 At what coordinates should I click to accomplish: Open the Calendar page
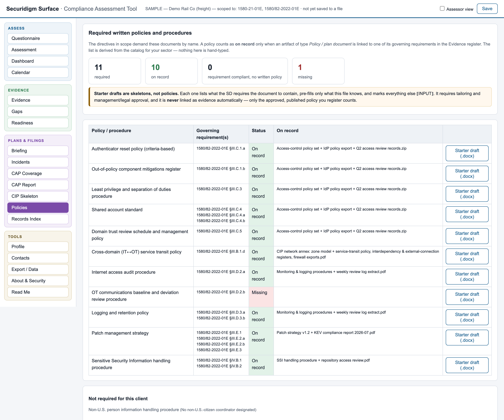click(38, 72)
